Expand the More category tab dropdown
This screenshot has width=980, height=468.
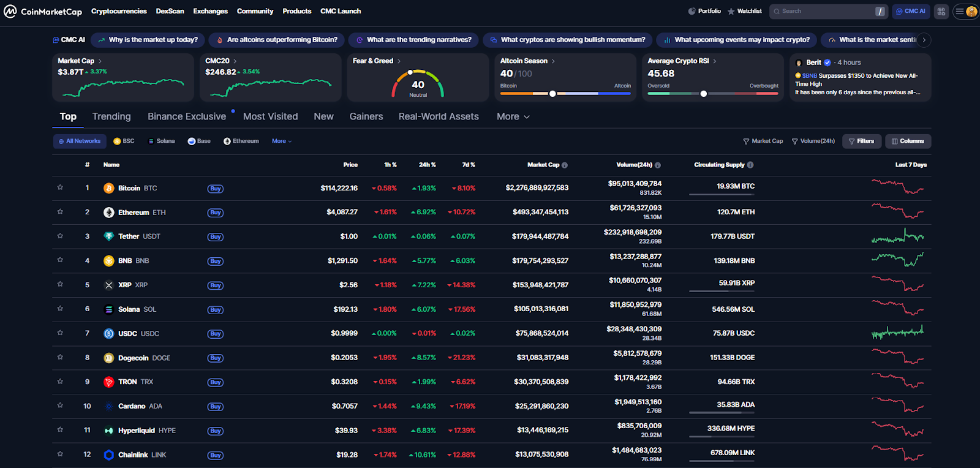pyautogui.click(x=513, y=116)
